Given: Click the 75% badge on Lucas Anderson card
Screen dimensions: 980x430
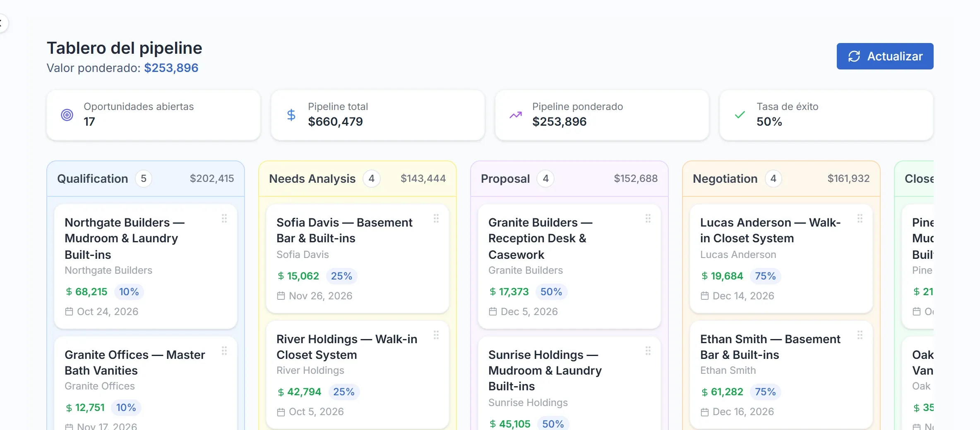Looking at the screenshot, I should point(766,276).
